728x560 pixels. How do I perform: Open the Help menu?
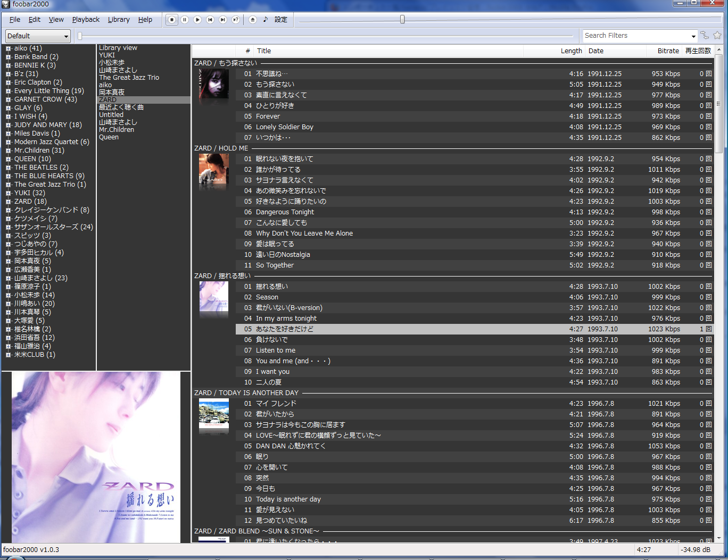pyautogui.click(x=145, y=20)
